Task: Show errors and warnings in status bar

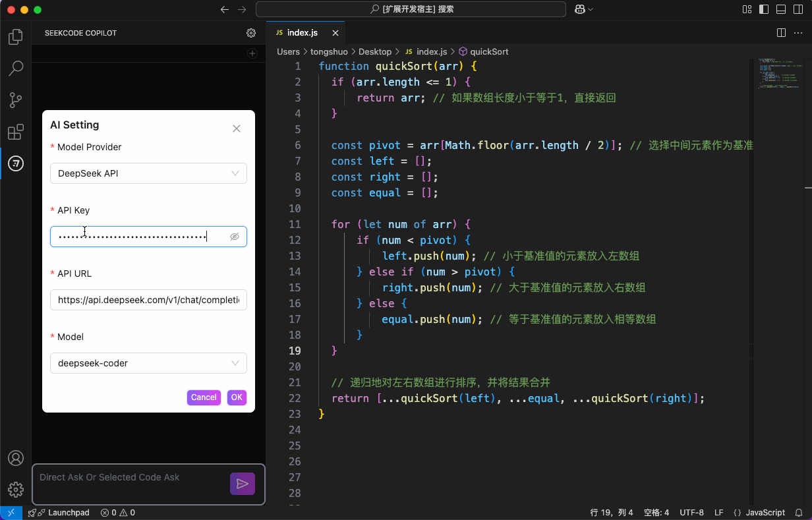Action: pyautogui.click(x=118, y=513)
